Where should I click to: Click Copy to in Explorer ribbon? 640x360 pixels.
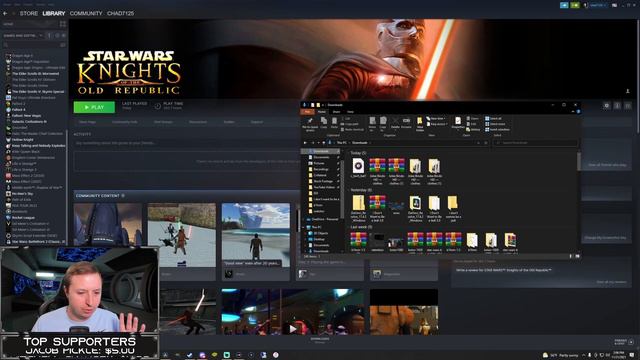click(x=383, y=124)
